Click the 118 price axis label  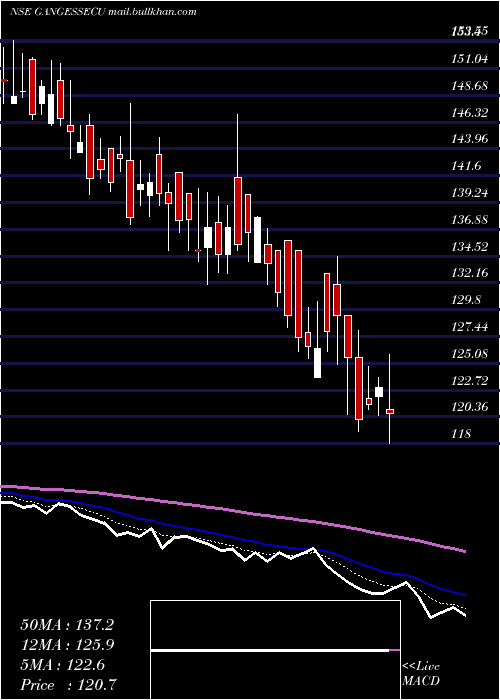tap(460, 433)
